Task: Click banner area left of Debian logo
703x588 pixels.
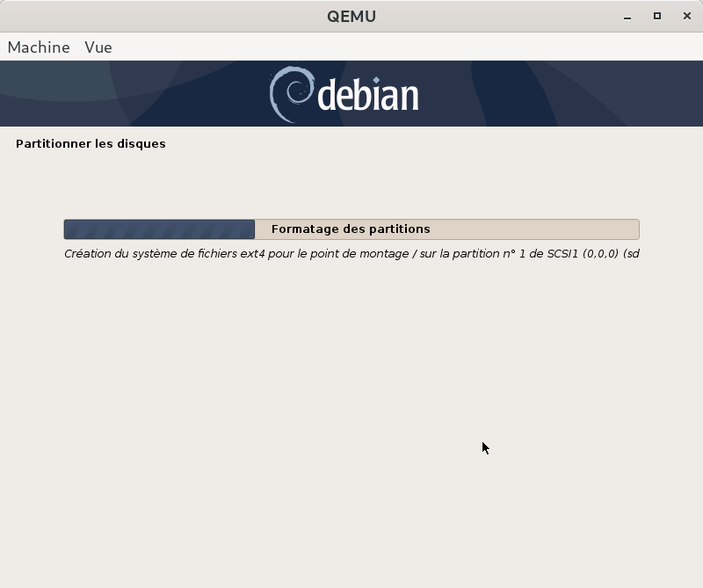Action: click(132, 94)
